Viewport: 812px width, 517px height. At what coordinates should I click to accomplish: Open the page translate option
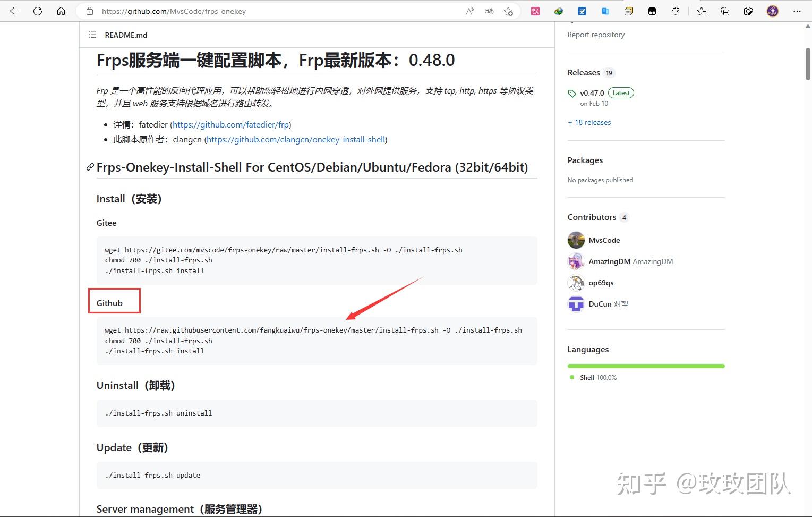coord(489,11)
